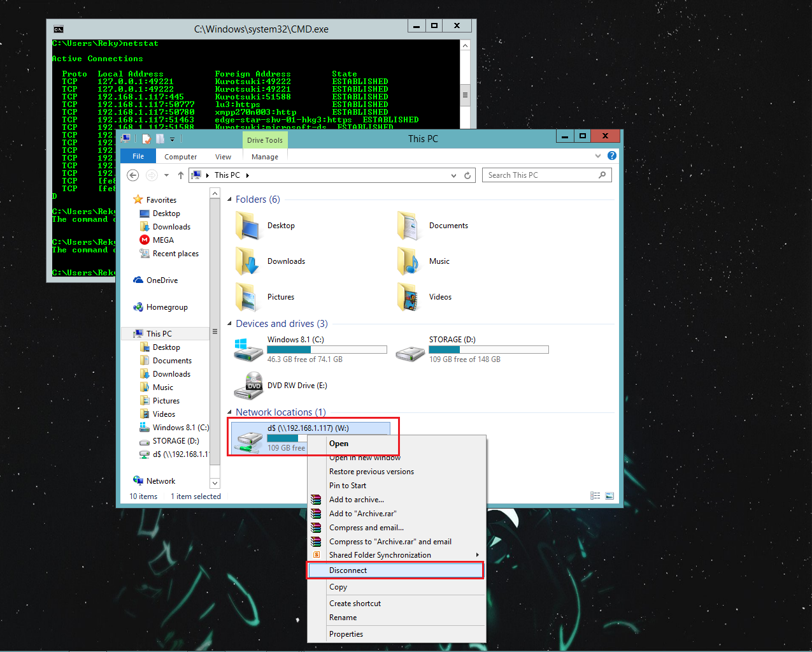Select Music under This PC tree
This screenshot has height=652, width=812.
tap(162, 388)
